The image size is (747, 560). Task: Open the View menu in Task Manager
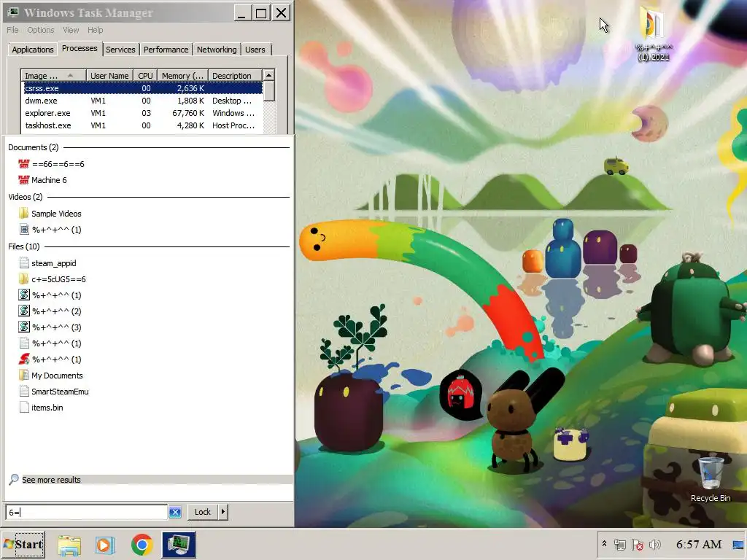click(x=71, y=30)
